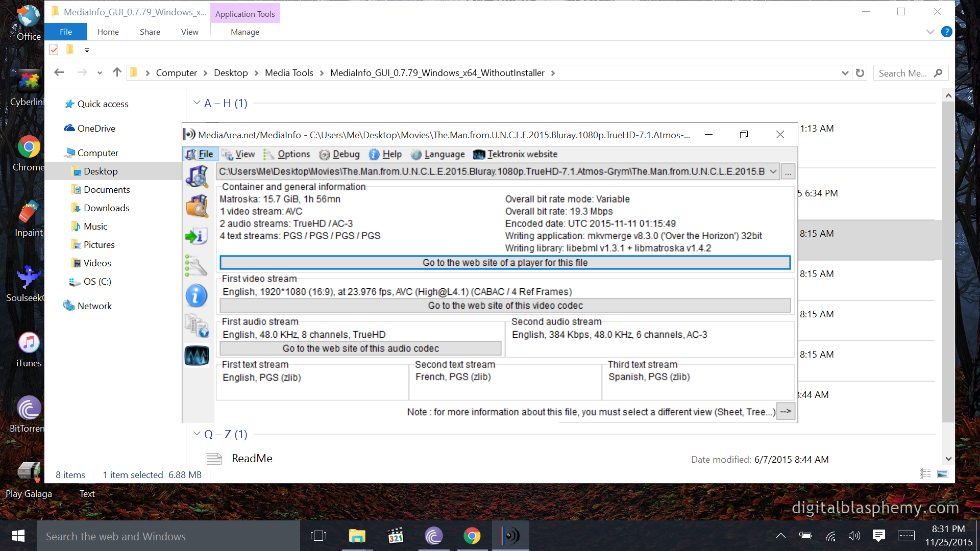
Task: Click the File tab in Explorer ribbon
Action: pos(66,32)
